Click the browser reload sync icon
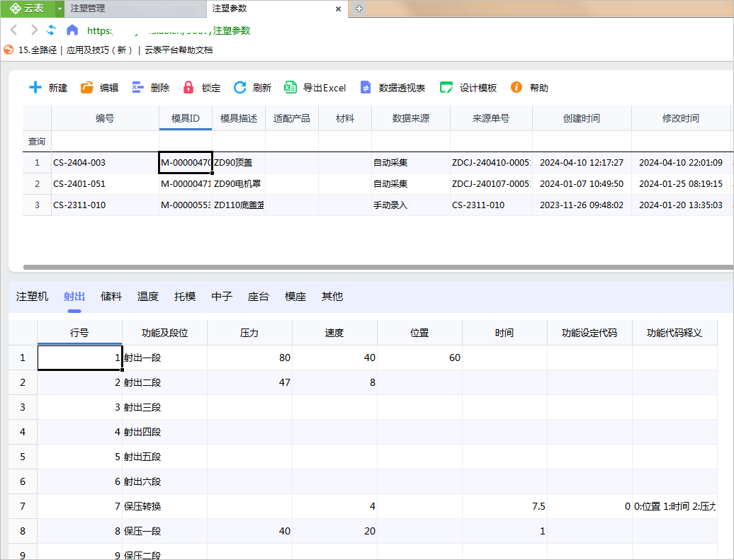The image size is (734, 560). [x=52, y=30]
